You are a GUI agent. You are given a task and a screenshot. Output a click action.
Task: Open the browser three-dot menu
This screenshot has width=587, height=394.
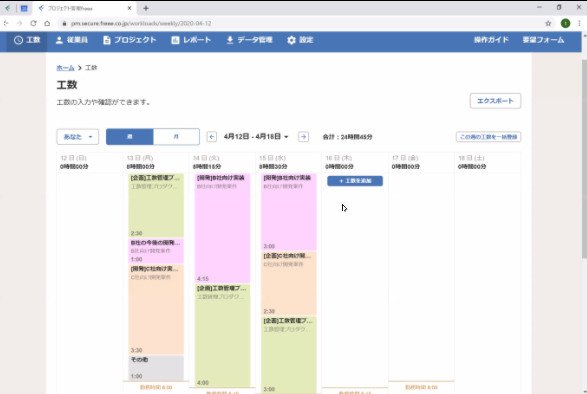[579, 23]
